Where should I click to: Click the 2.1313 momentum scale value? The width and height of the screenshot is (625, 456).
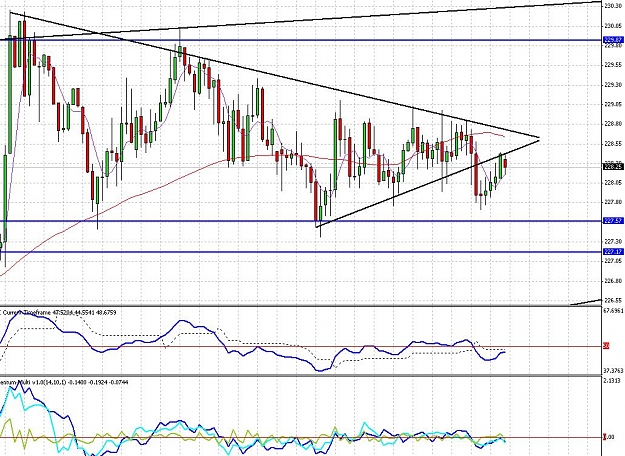(613, 381)
